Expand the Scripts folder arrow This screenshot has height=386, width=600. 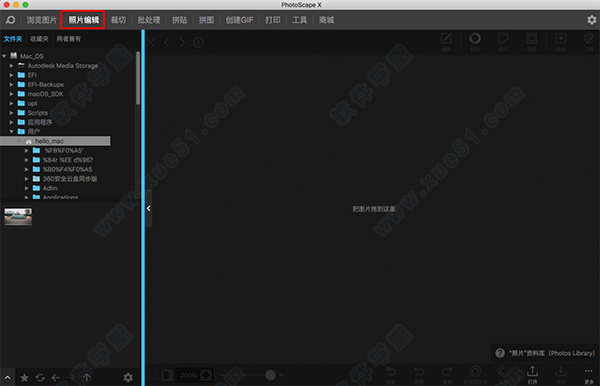[11, 113]
